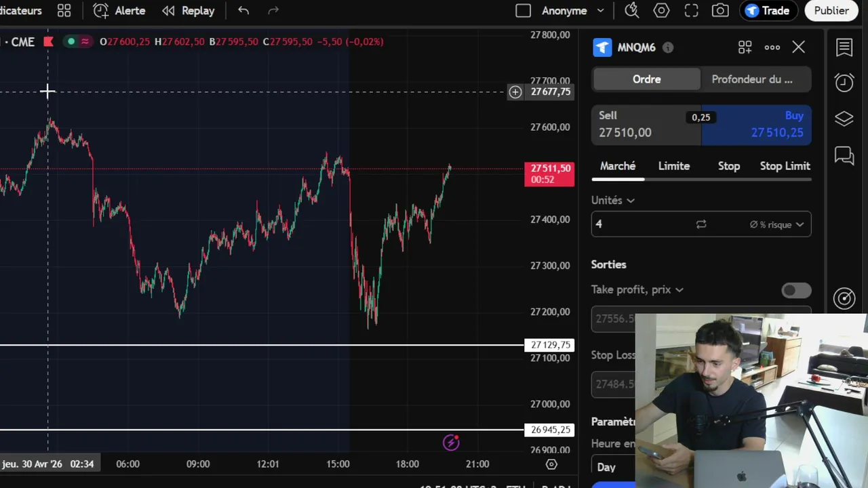The width and height of the screenshot is (868, 488).
Task: Open quick search lightning icon
Action: point(631,11)
